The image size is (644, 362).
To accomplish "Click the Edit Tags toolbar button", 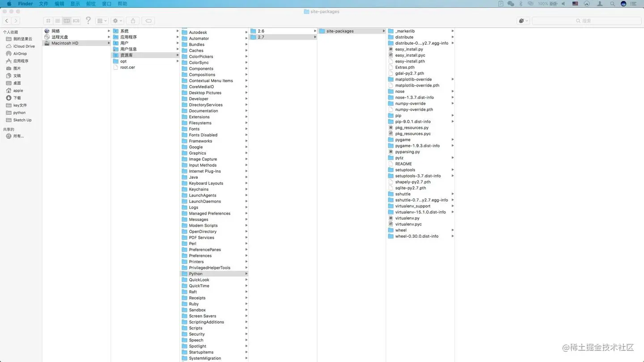I will click(148, 21).
